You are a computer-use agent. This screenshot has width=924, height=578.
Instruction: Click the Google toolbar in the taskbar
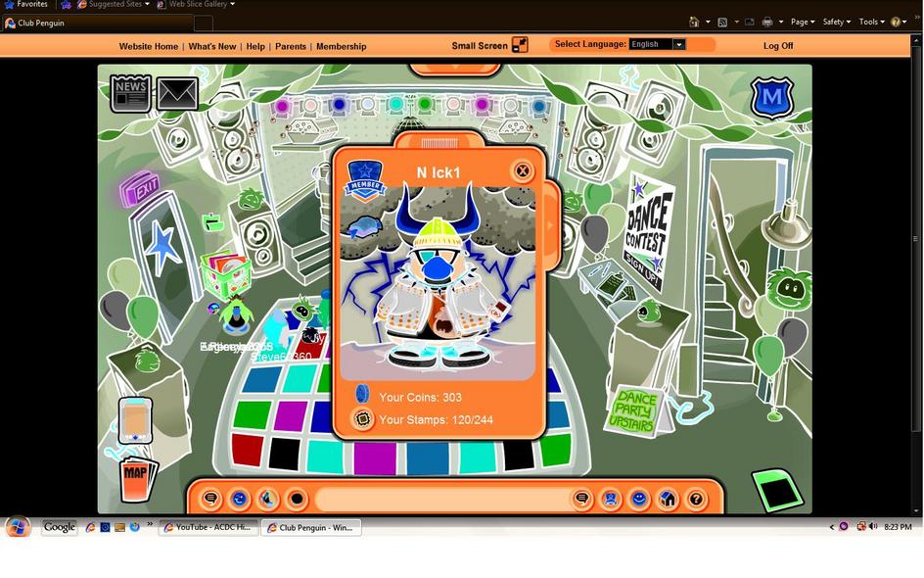[x=60, y=527]
